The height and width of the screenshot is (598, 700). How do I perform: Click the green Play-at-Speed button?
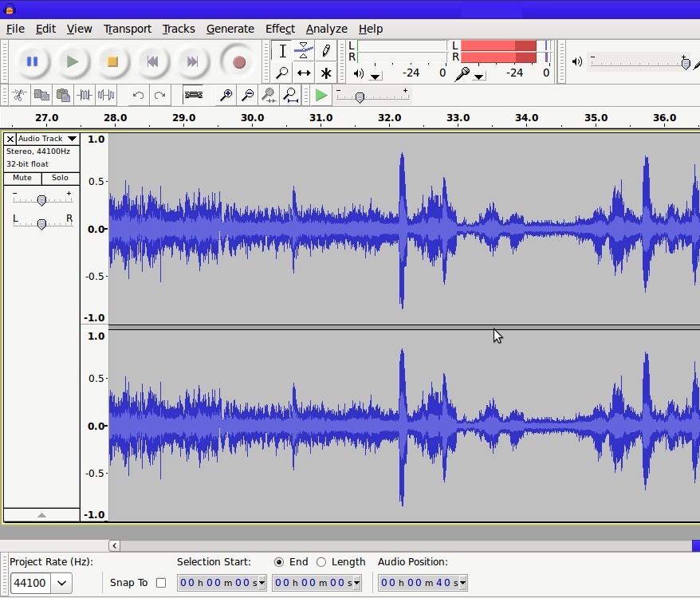click(321, 95)
